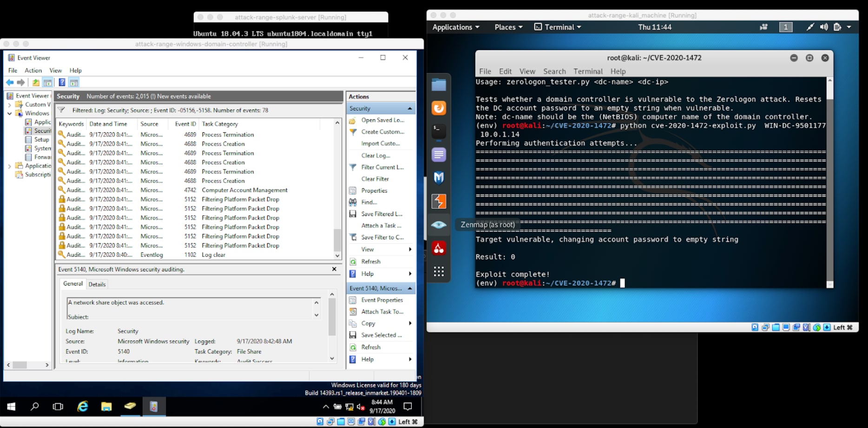
Task: Sort events by Task Category column header
Action: [260, 124]
